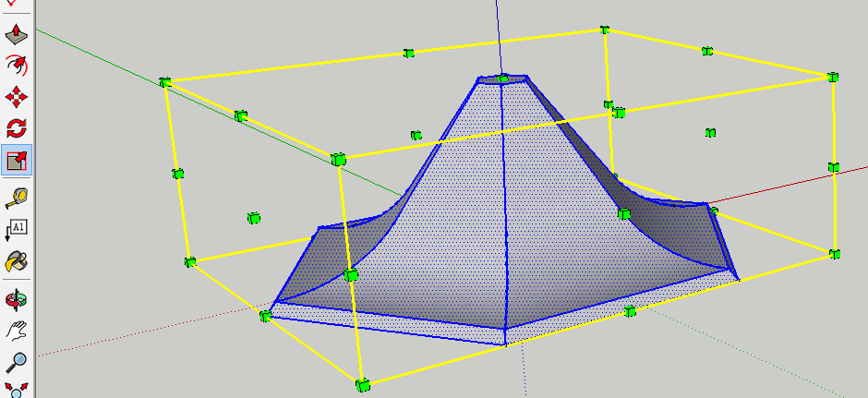Select the Text label tool marked A1

pos(17,230)
